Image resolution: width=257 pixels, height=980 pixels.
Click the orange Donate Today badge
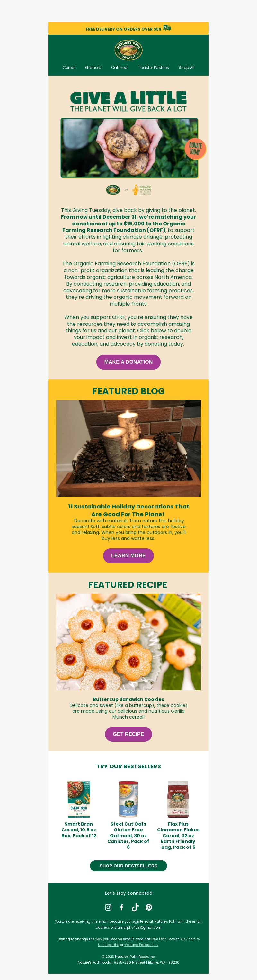pyautogui.click(x=195, y=149)
